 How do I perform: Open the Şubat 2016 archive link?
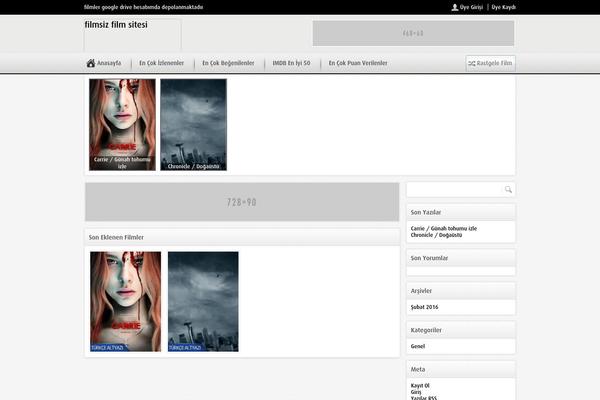click(424, 307)
